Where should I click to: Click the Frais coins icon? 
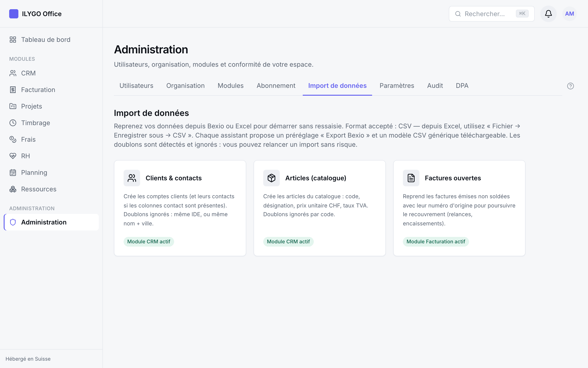tap(13, 139)
